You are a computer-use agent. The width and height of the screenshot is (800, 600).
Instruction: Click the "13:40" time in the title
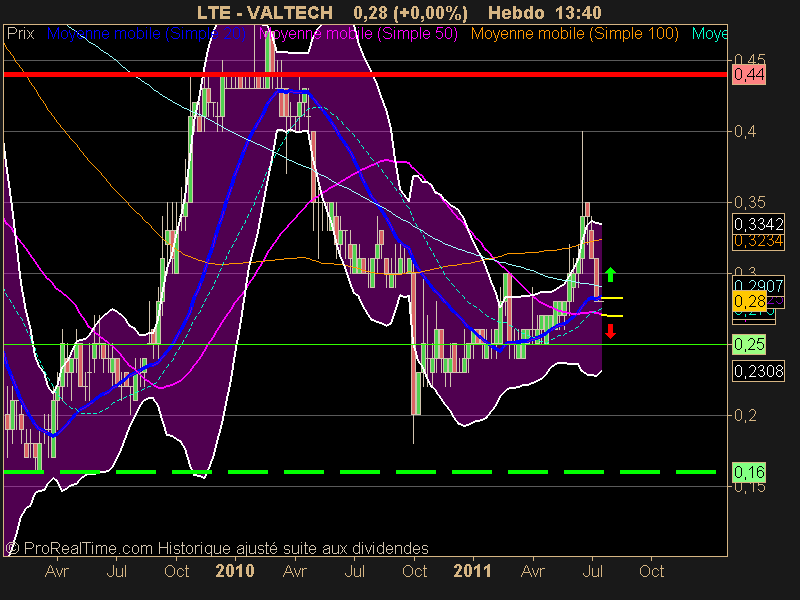579,12
